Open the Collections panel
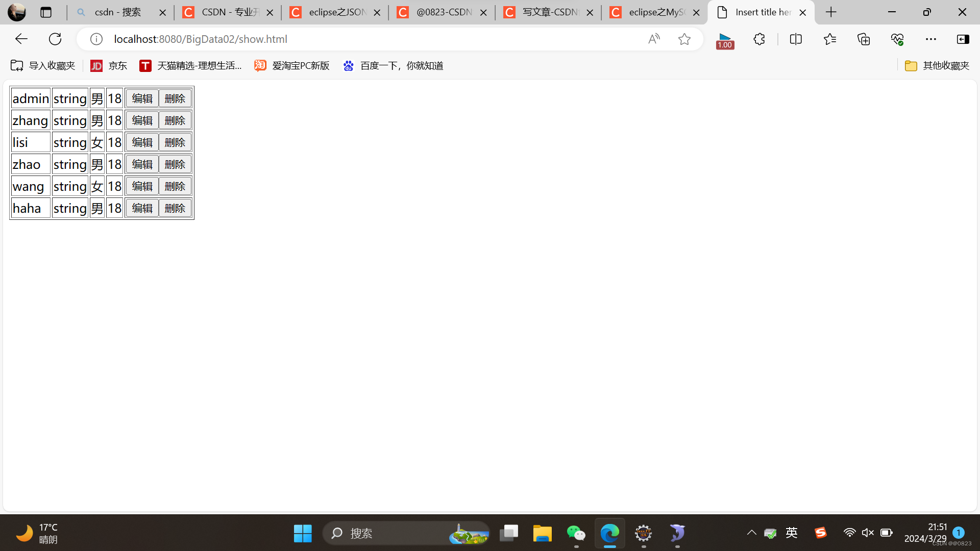Screen dimensions: 980x551 864,39
